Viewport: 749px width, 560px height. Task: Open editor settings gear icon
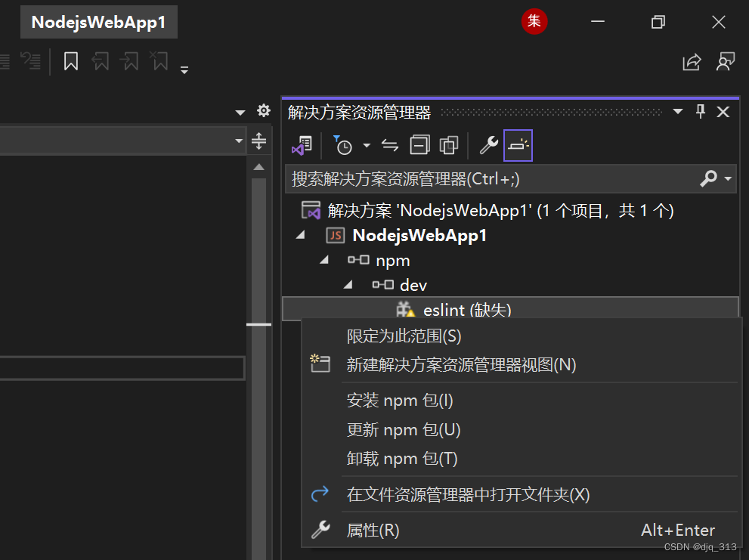(264, 111)
